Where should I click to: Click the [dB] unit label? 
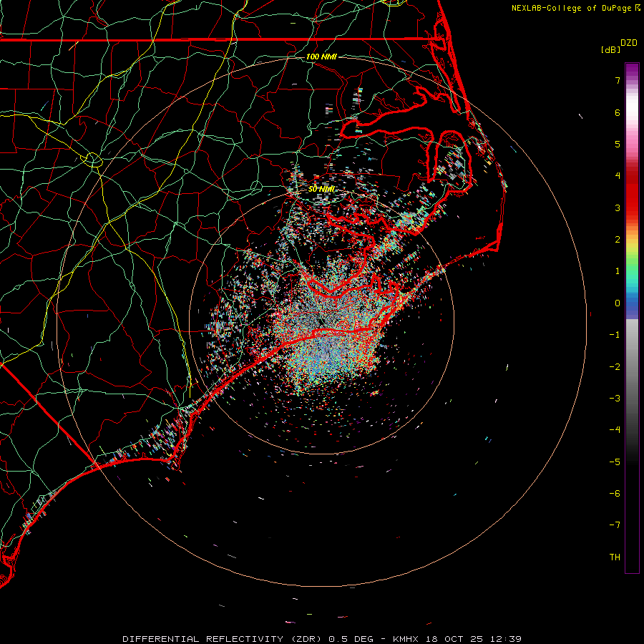(x=611, y=49)
